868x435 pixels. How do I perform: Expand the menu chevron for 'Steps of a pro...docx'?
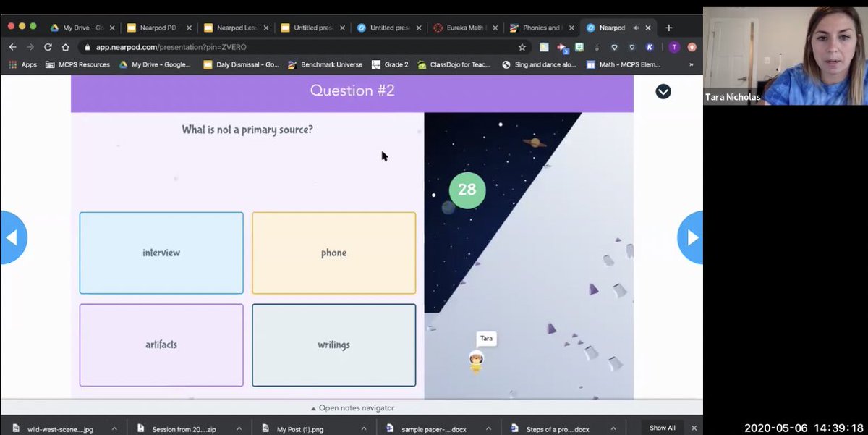[x=613, y=428]
